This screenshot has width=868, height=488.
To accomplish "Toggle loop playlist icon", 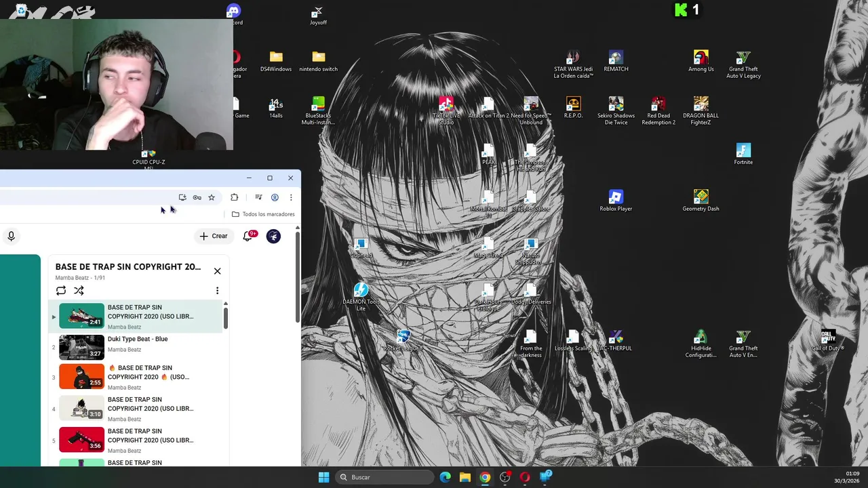I will pos(61,291).
